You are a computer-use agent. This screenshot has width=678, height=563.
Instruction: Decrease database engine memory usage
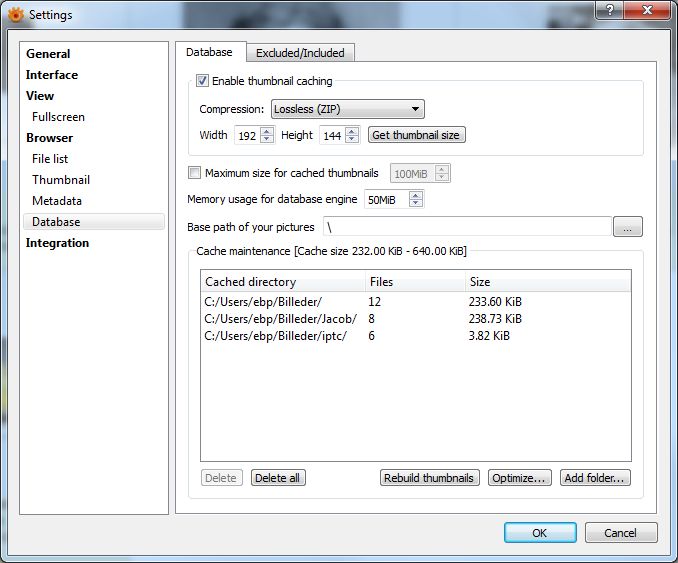(416, 203)
